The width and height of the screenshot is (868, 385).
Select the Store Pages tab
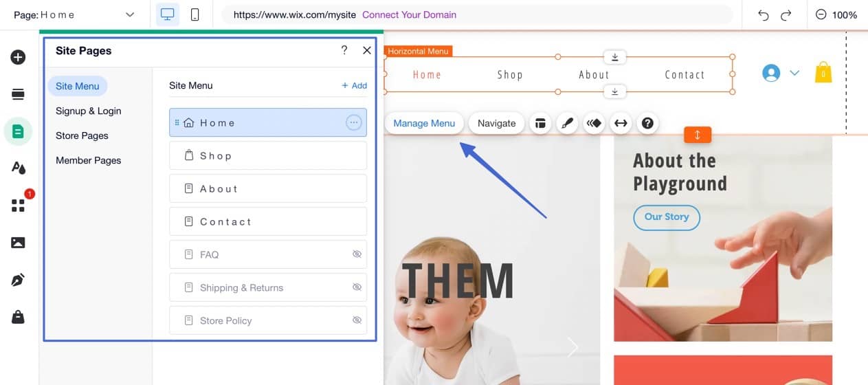point(82,135)
